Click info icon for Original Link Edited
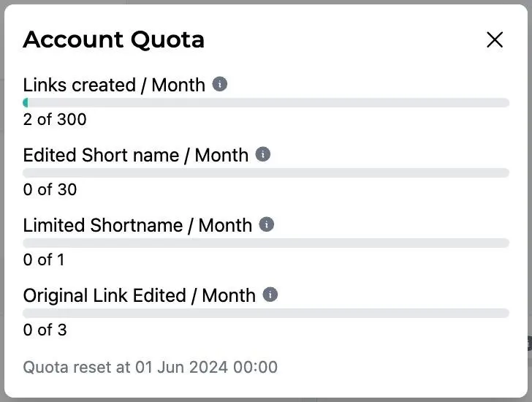The height and width of the screenshot is (402, 532). [270, 295]
